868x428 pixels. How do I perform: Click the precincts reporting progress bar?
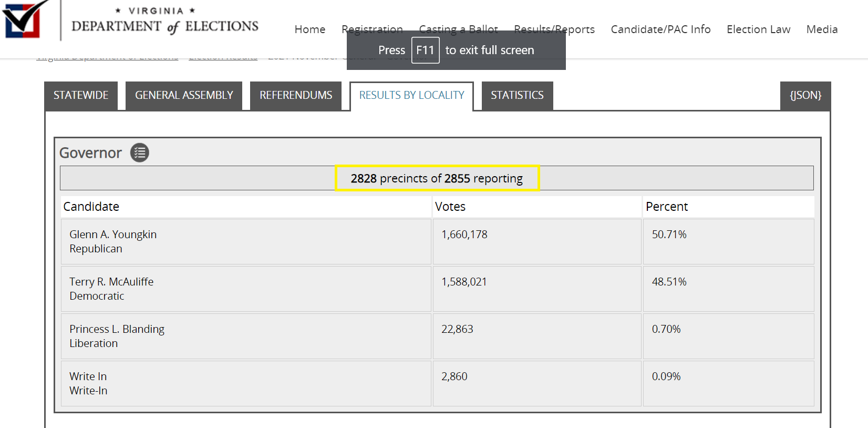pos(437,178)
